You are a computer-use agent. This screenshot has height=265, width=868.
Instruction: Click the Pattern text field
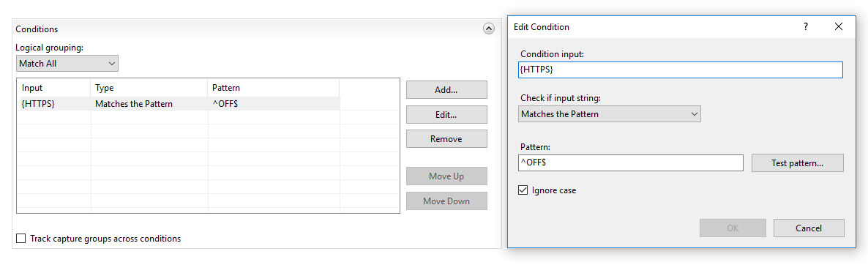[x=631, y=163]
